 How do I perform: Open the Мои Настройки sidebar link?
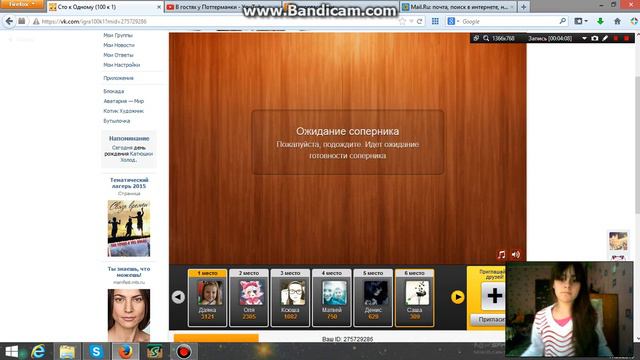[x=122, y=65]
